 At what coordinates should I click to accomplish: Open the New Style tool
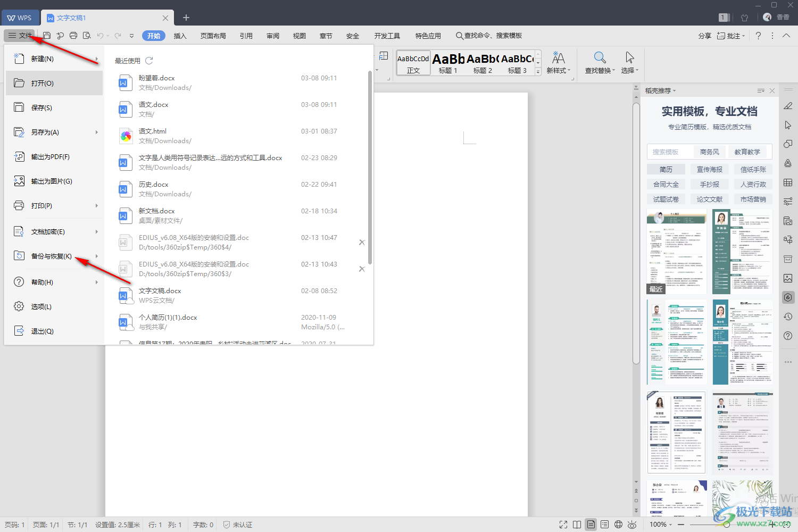(558, 62)
